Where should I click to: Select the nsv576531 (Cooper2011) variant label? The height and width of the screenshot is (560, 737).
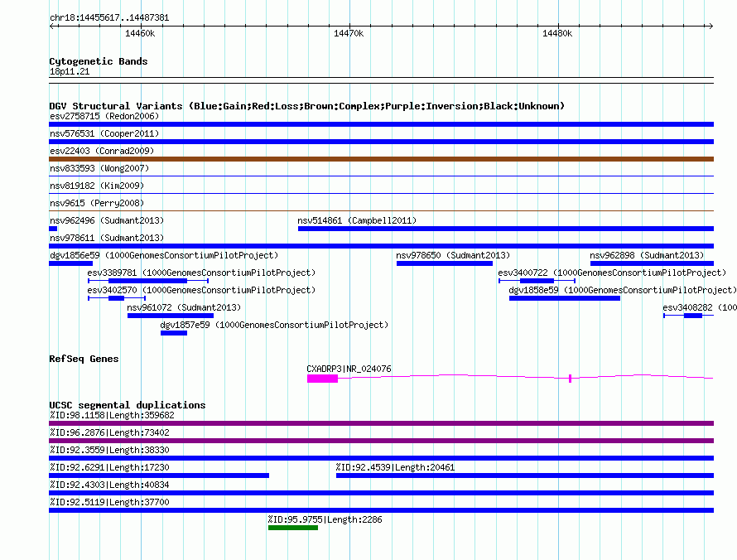(104, 133)
